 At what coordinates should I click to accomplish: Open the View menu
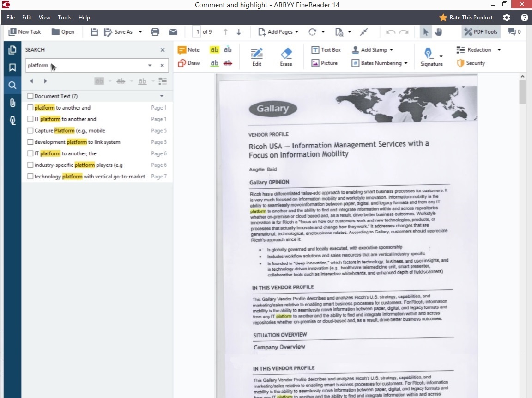(x=44, y=18)
